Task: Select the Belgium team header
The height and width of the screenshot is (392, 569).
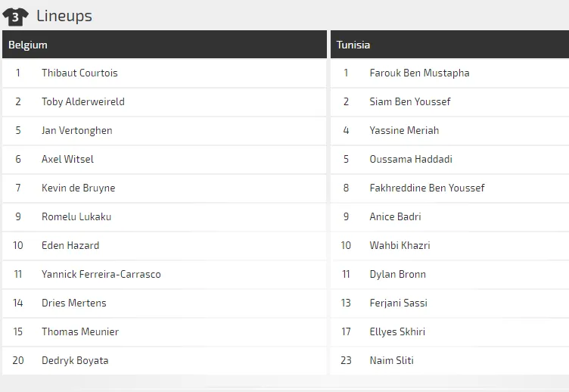Action: coord(28,45)
